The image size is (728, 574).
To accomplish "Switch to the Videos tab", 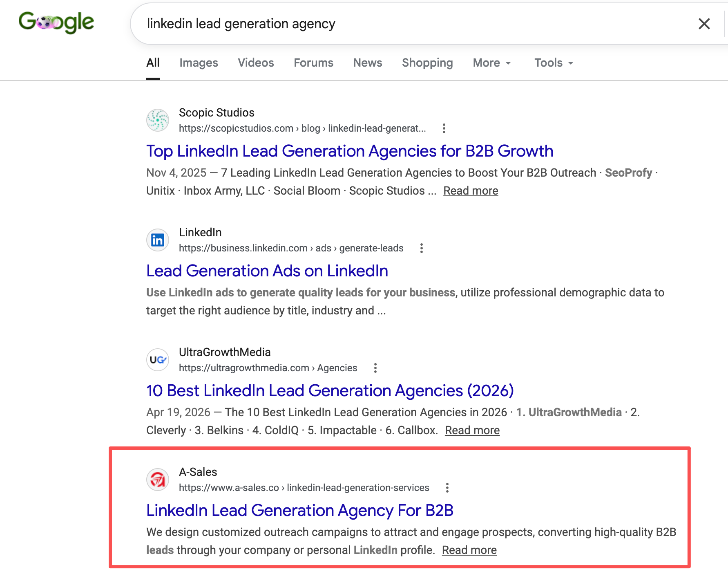I will [x=256, y=63].
